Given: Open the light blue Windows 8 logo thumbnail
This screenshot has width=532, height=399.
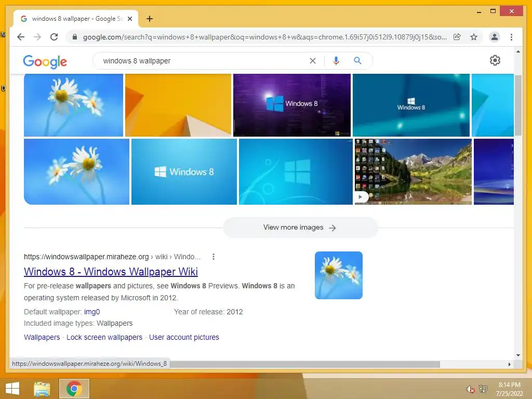Looking at the screenshot, I should (x=184, y=171).
